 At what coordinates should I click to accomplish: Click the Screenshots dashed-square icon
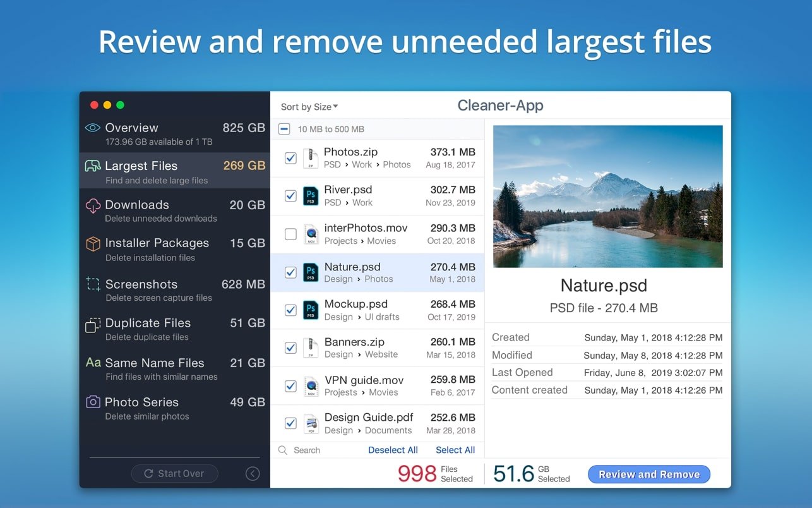(x=93, y=284)
